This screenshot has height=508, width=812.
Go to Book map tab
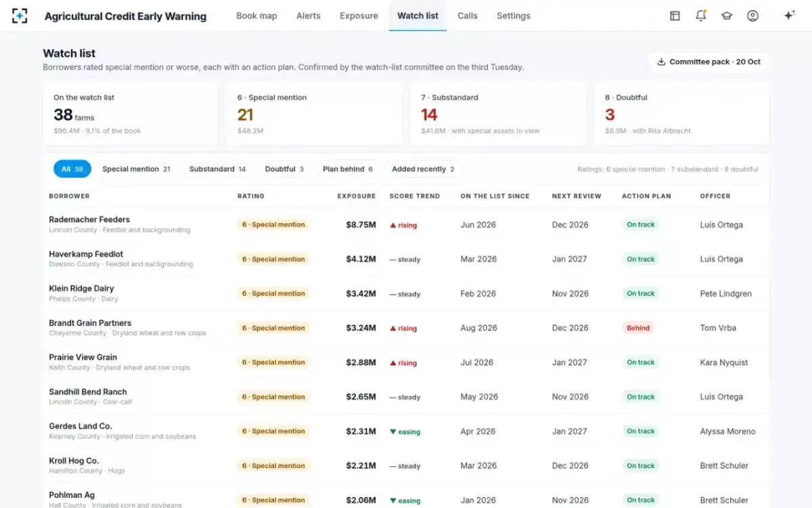tap(256, 16)
